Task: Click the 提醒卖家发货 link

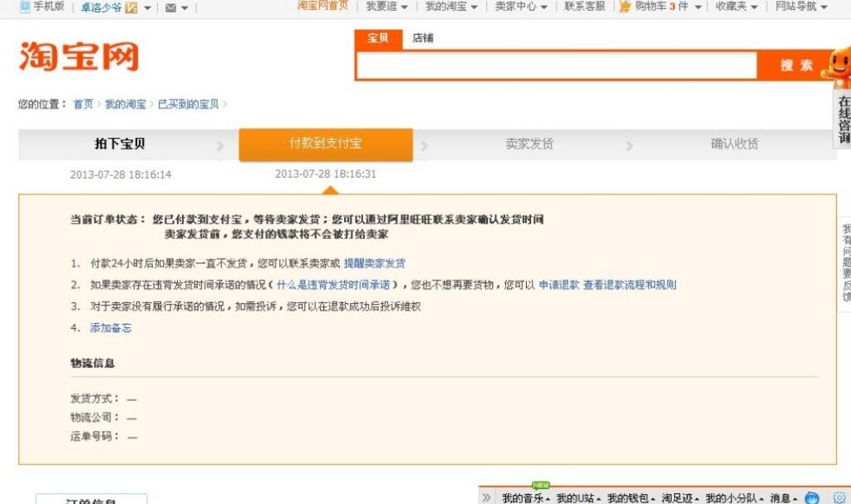Action: (375, 263)
